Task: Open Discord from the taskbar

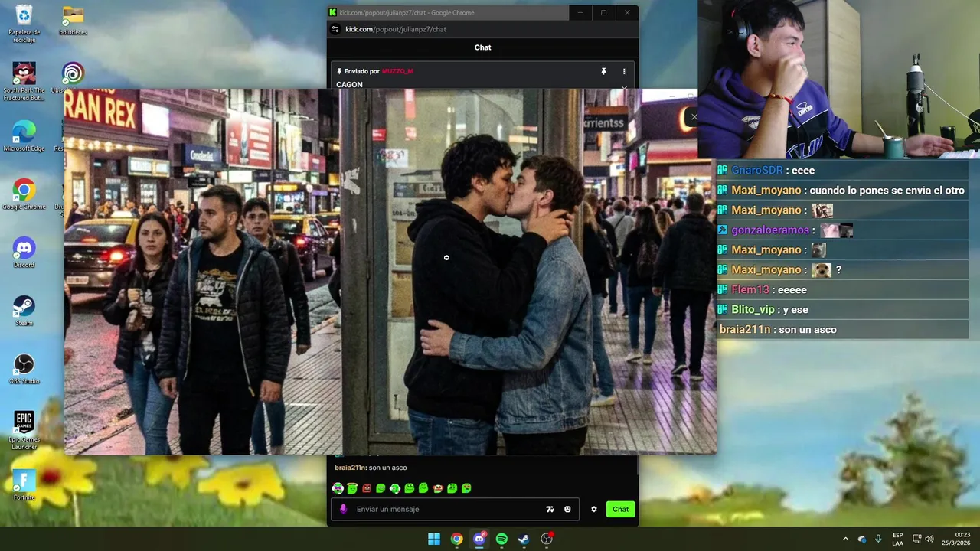Action: click(x=479, y=539)
